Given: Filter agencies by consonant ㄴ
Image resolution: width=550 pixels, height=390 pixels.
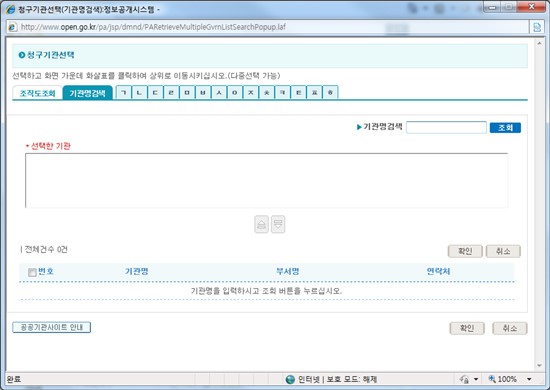Looking at the screenshot, I should (139, 93).
